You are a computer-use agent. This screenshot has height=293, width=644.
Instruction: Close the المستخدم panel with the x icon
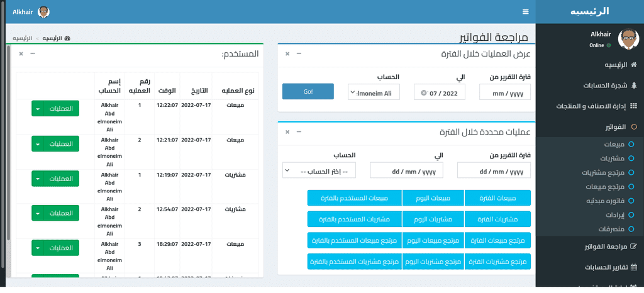pyautogui.click(x=21, y=53)
